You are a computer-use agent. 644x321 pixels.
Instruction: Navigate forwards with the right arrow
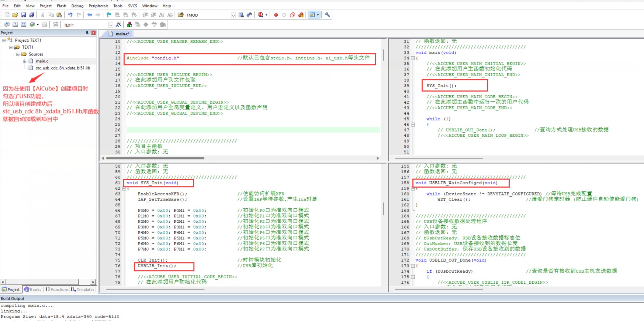click(x=98, y=15)
